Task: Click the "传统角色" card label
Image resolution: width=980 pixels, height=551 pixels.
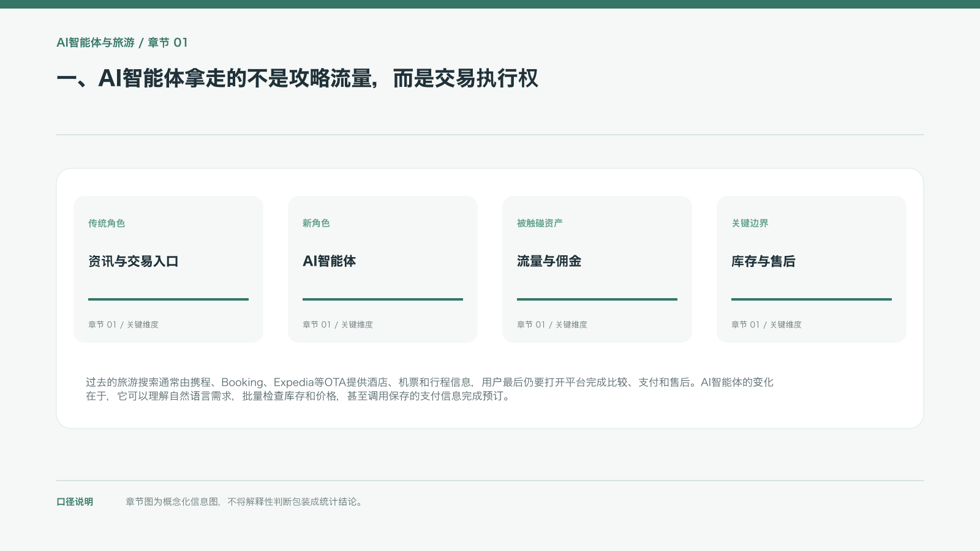Action: (x=107, y=223)
